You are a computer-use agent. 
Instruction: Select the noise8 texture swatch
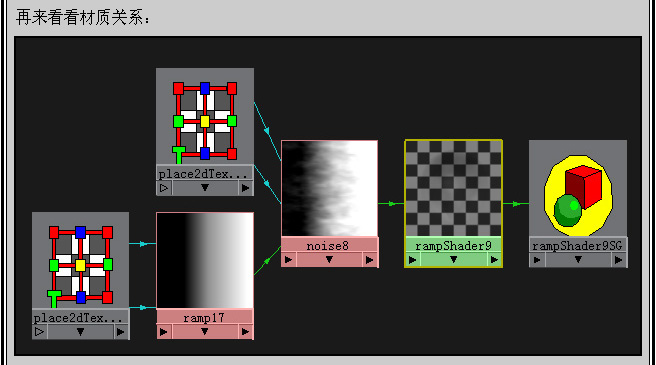tap(330, 188)
